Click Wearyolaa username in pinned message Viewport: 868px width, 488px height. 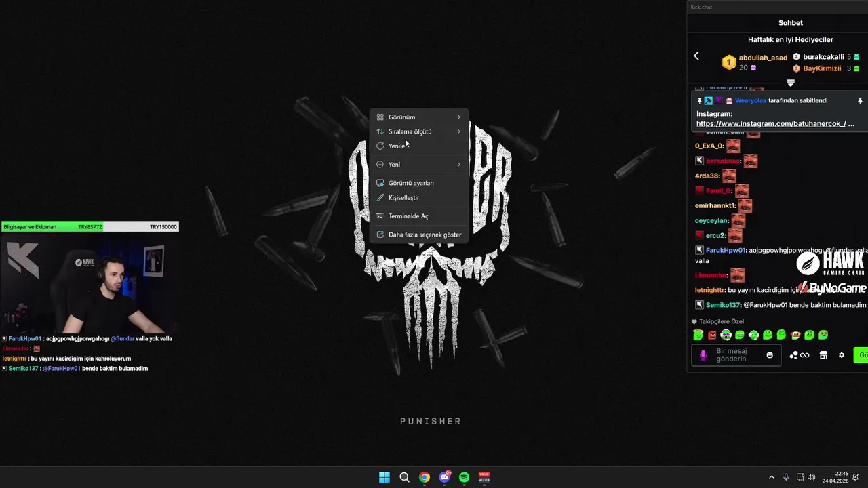click(x=751, y=100)
